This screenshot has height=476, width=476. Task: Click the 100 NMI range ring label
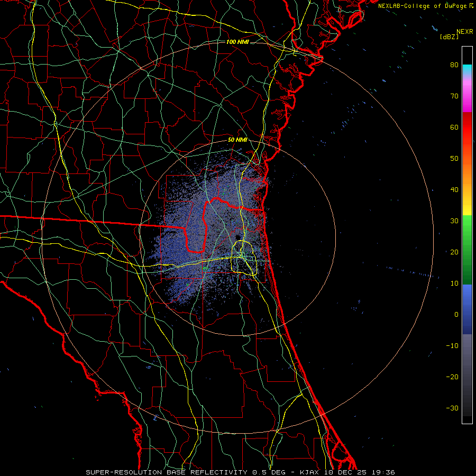pos(237,42)
